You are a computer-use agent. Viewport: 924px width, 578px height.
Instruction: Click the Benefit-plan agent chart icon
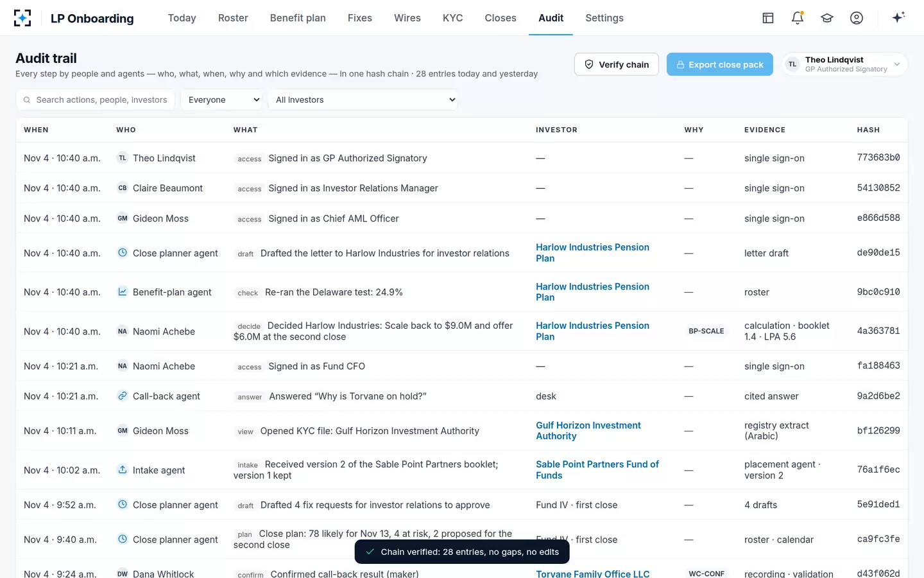tap(123, 292)
